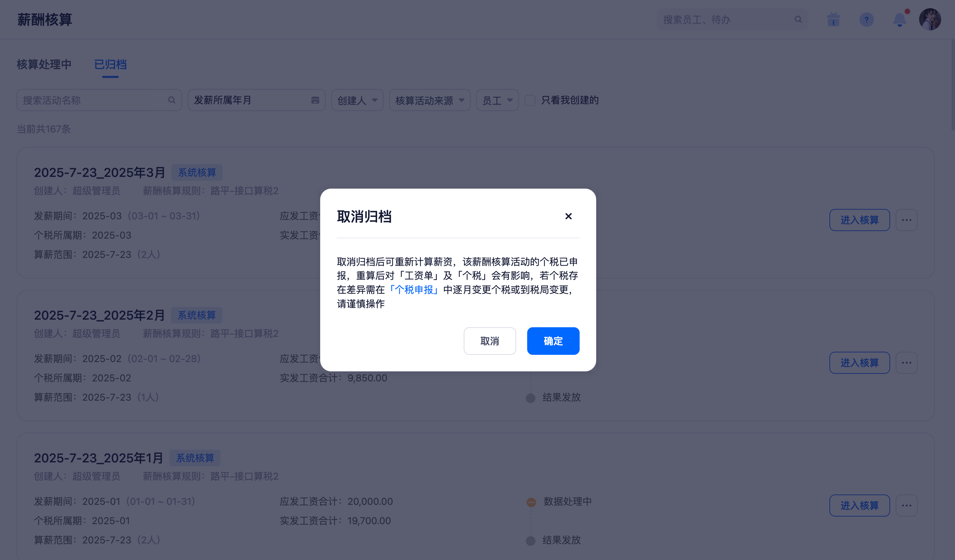This screenshot has height=560, width=955.
Task: Open the 发薪所属年月 date picker
Action: (x=257, y=100)
